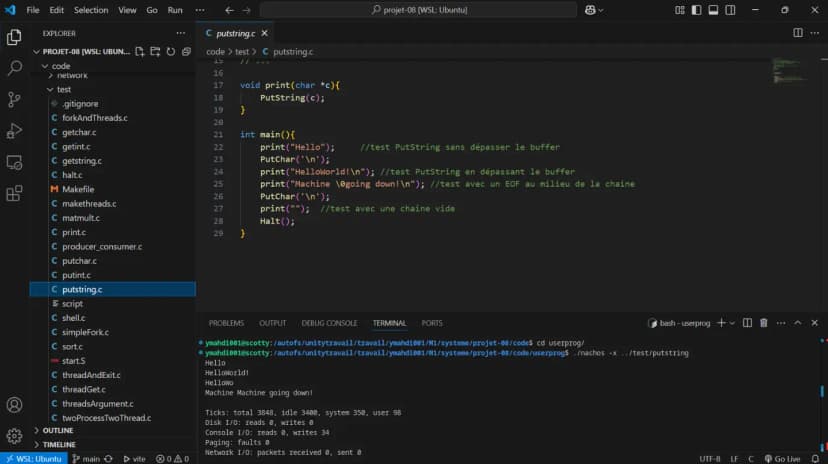Kill terminal with trash icon
This screenshot has width=828, height=464.
(764, 323)
